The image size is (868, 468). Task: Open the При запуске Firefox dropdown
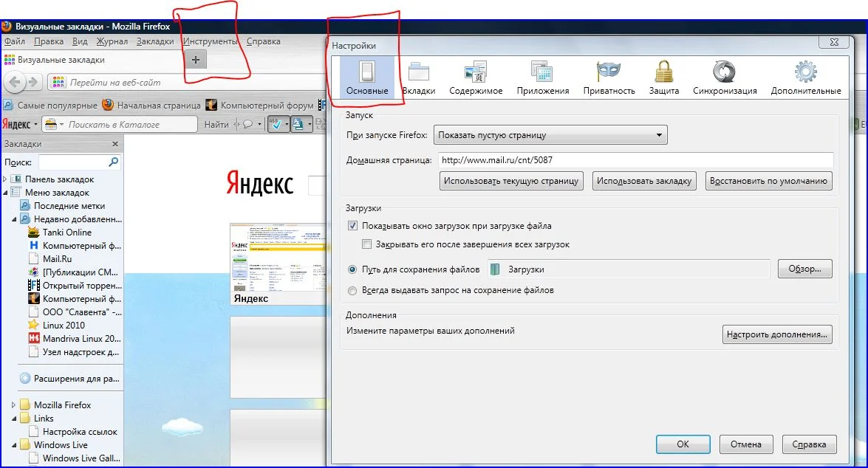pos(550,135)
